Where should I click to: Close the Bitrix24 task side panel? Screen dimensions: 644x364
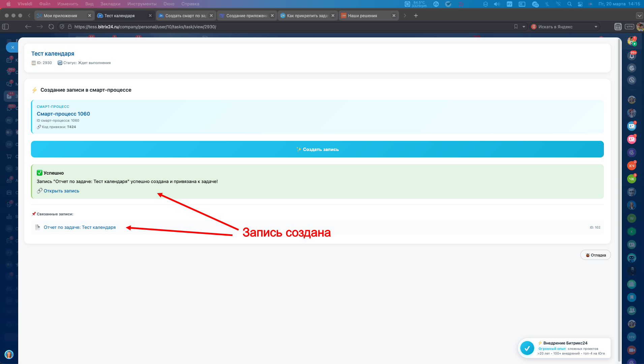pos(12,48)
